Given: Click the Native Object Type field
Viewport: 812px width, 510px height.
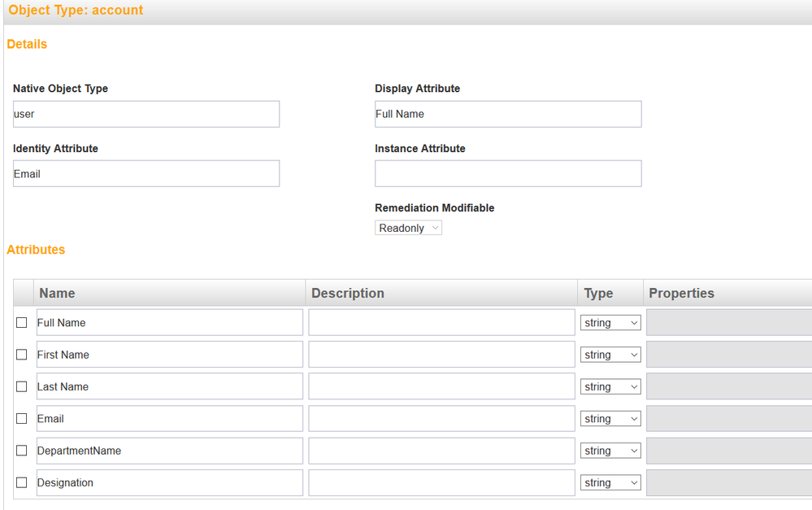Looking at the screenshot, I should click(x=146, y=114).
